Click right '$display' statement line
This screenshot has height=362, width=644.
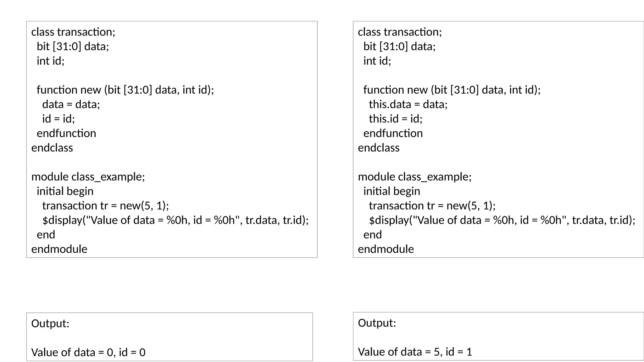[502, 220]
